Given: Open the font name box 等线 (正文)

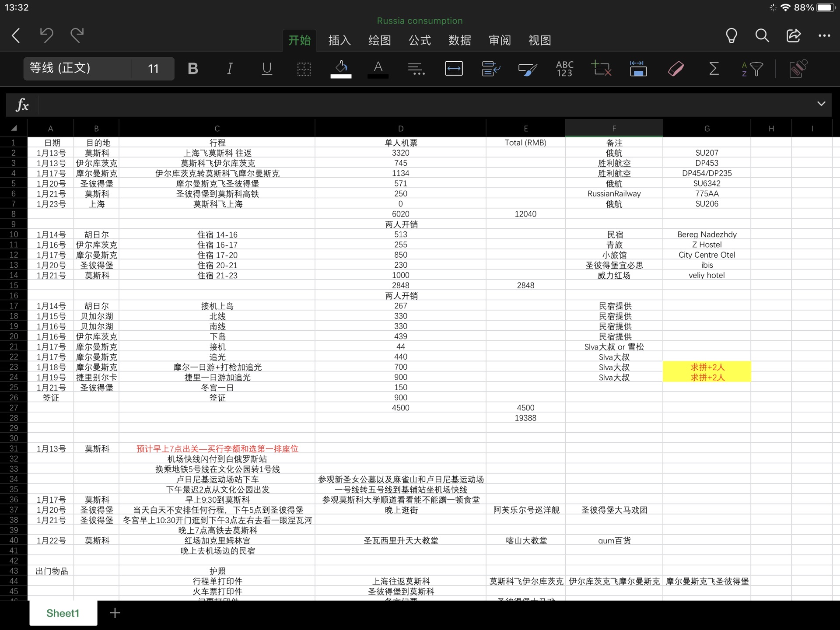Looking at the screenshot, I should tap(77, 68).
